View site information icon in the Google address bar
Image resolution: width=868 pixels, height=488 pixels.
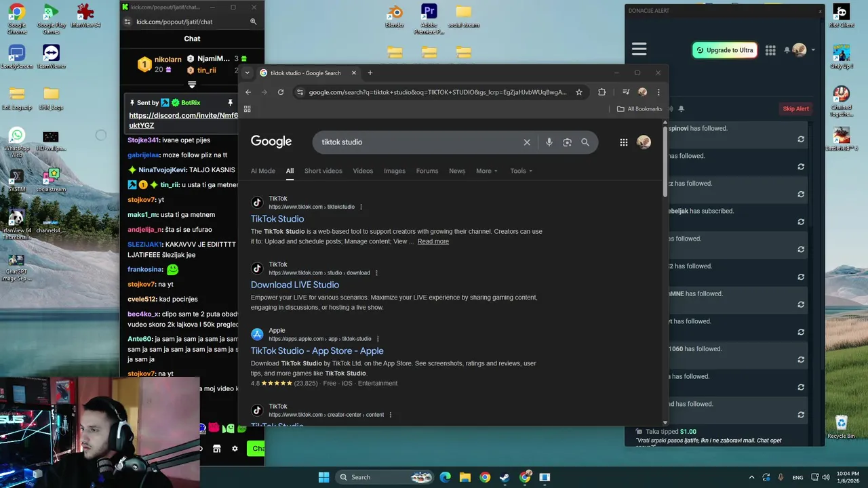pyautogui.click(x=300, y=92)
